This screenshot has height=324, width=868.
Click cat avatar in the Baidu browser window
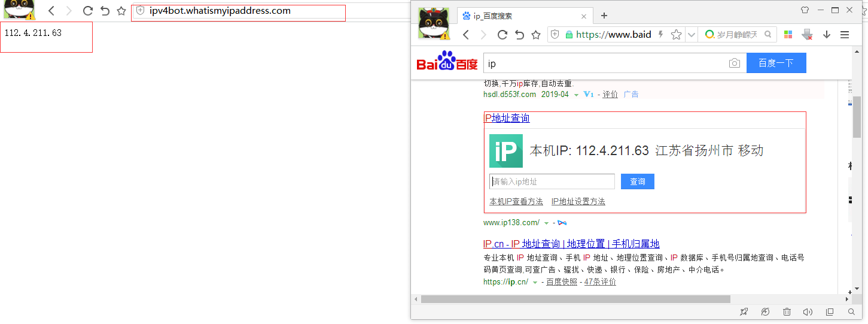click(x=434, y=23)
